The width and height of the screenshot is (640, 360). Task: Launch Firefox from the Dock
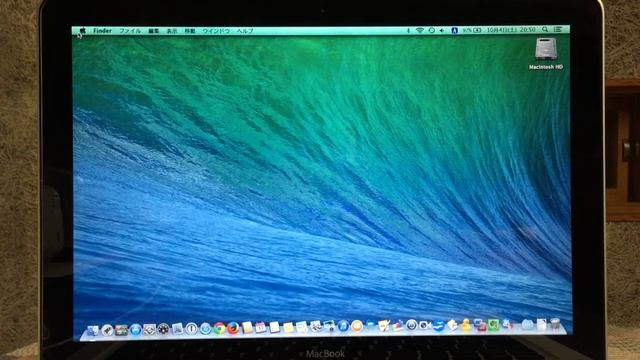pos(233,328)
